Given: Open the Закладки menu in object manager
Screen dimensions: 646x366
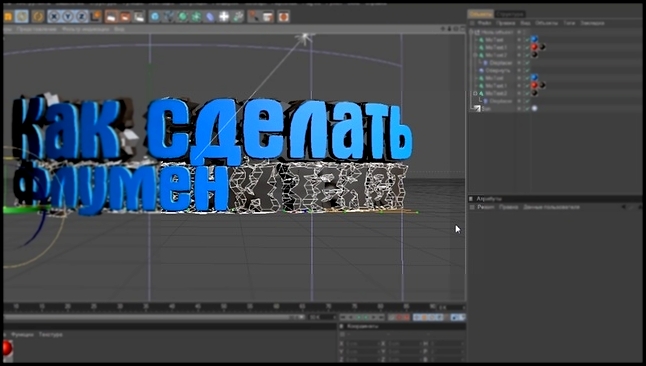Looking at the screenshot, I should point(592,23).
